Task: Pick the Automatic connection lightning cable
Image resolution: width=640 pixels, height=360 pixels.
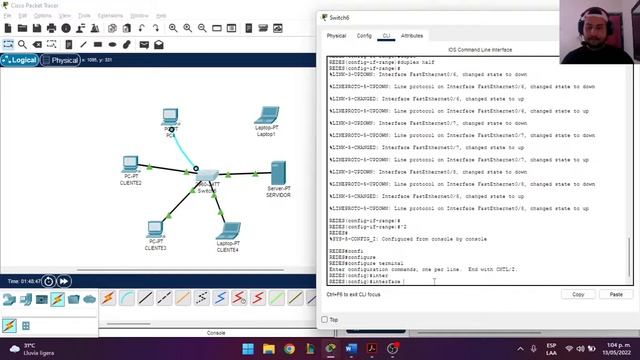Action: pos(108,298)
